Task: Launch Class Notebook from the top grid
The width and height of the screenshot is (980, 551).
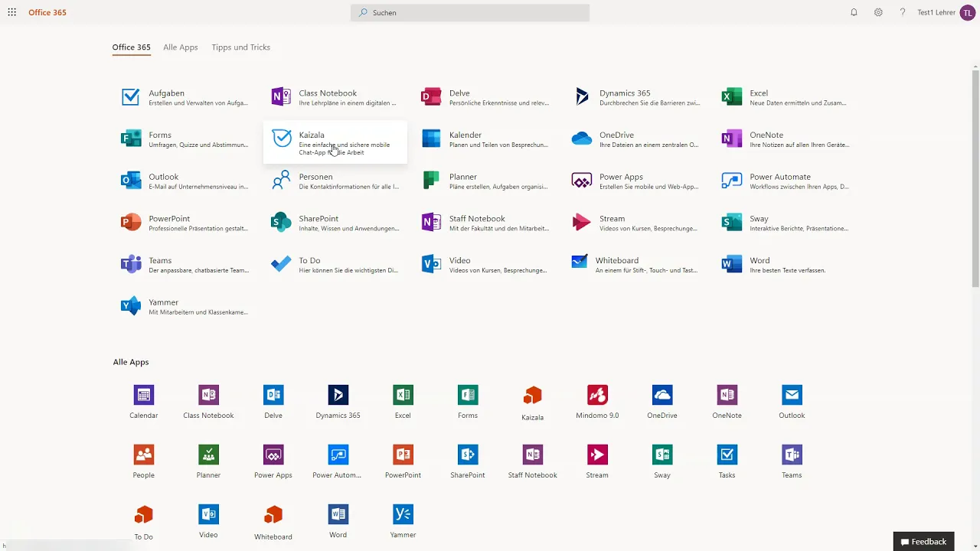Action: tap(335, 97)
